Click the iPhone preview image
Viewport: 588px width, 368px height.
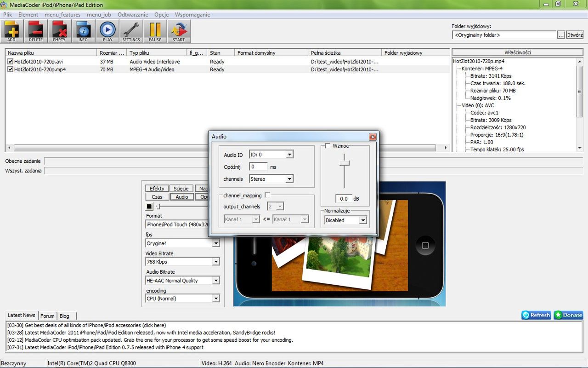[x=339, y=244]
